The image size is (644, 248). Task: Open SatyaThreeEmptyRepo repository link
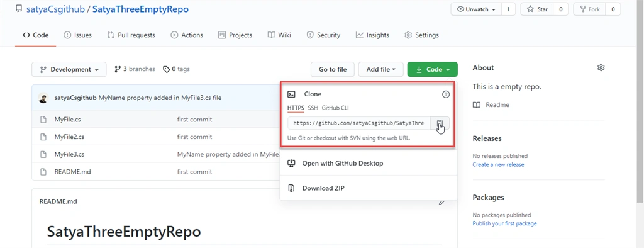(140, 9)
